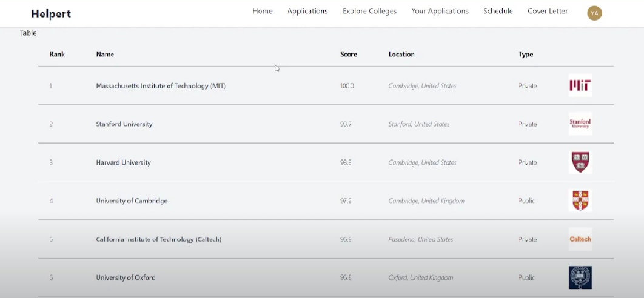Navigate to Your Applications
Image resolution: width=644 pixels, height=298 pixels.
coord(440,11)
